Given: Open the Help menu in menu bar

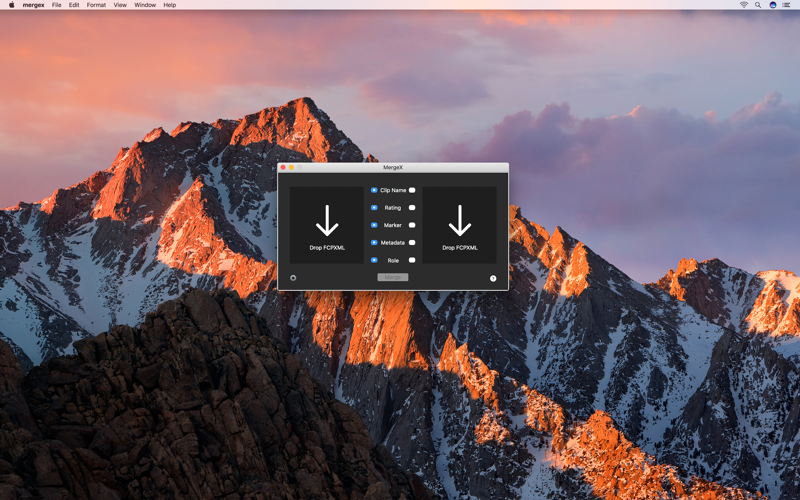Looking at the screenshot, I should click(x=169, y=5).
